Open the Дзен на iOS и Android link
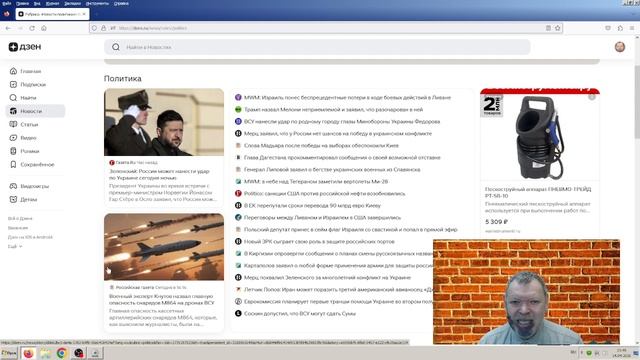 click(30, 237)
